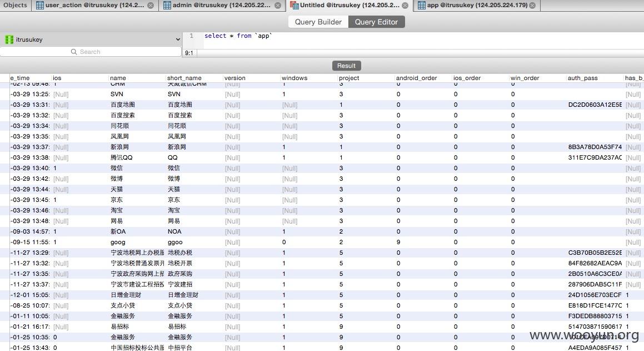Viewport: 644px width, 351px height.
Task: Select the name cell '微信'
Action: point(116,168)
